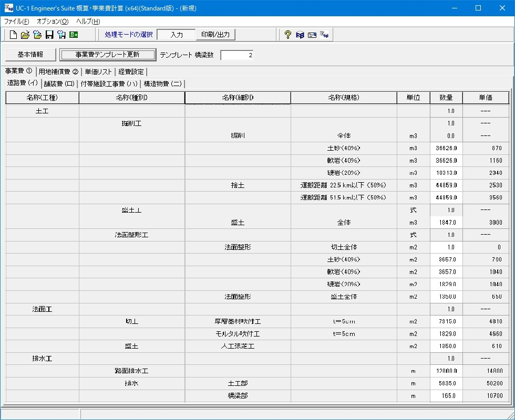The height and width of the screenshot is (420, 515).
Task: Click 事業費テンプレート更新 button
Action: (x=107, y=55)
